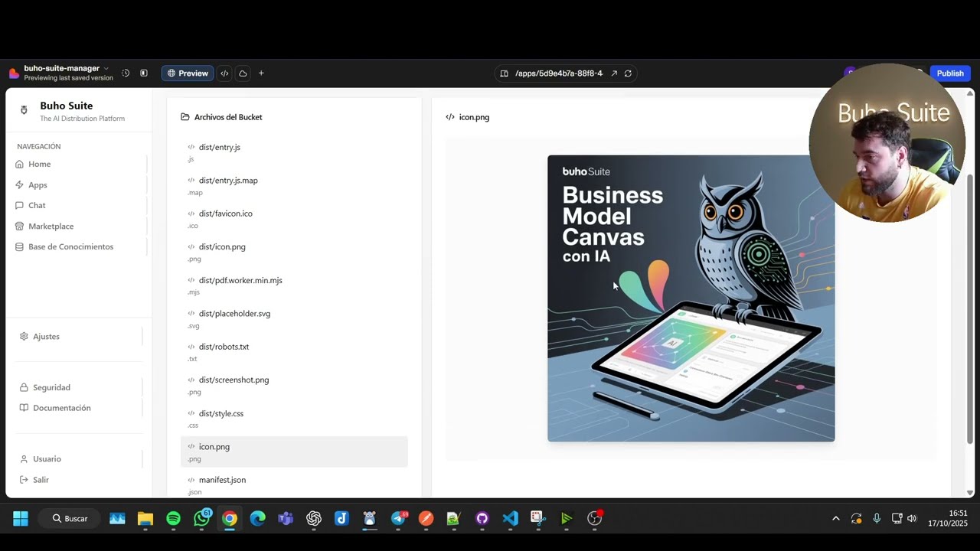Open Google Chrome from taskbar
The height and width of the screenshot is (551, 980).
(x=230, y=519)
